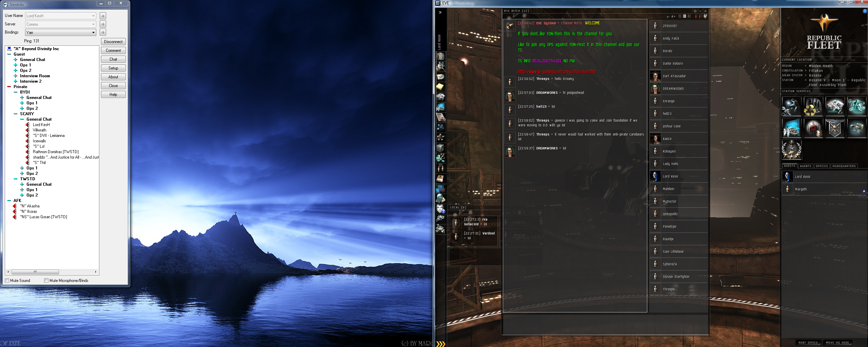Decrease chat font size with a- icon
The height and width of the screenshot is (347, 868).
click(668, 16)
